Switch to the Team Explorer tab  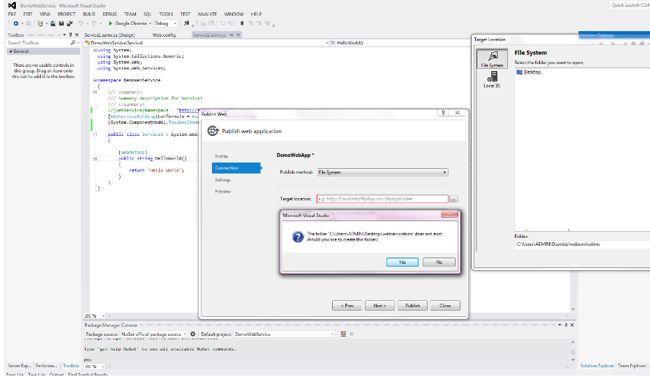coord(632,366)
